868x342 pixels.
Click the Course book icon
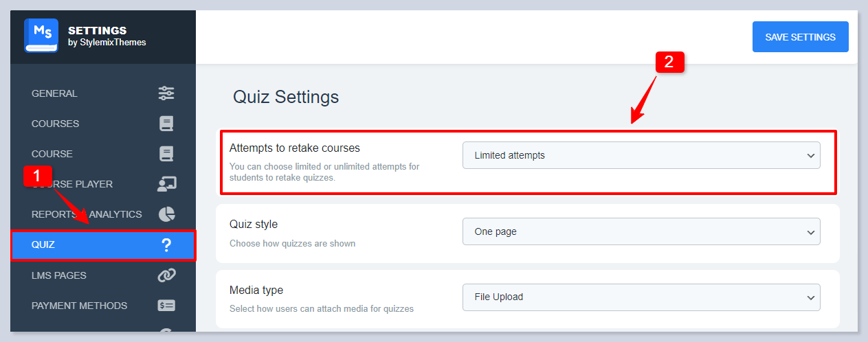(x=166, y=154)
